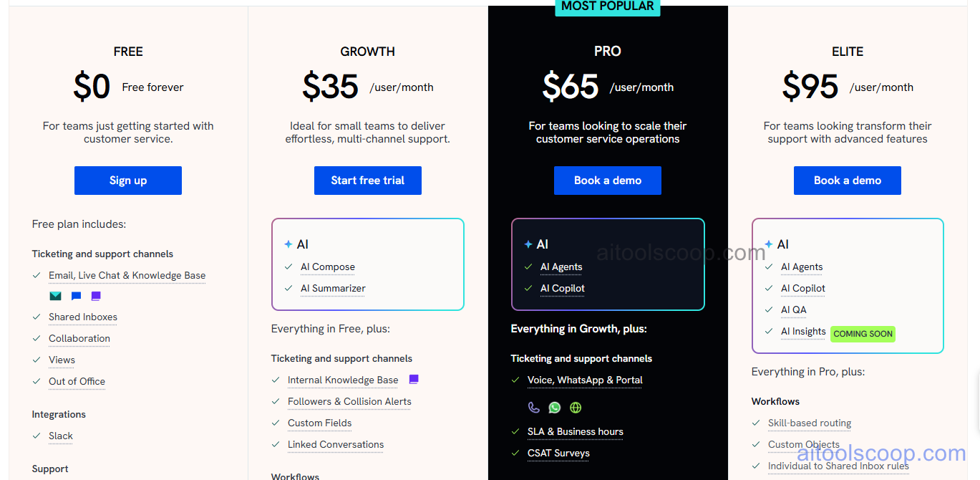Click the AI sparkle icon in the Elite box
Screen dimensions: 980x480
(768, 244)
